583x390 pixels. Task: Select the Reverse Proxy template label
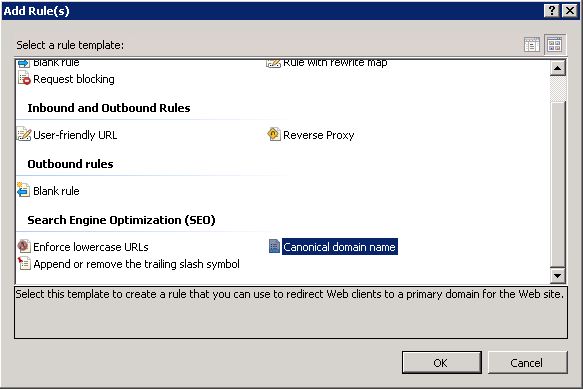[319, 135]
